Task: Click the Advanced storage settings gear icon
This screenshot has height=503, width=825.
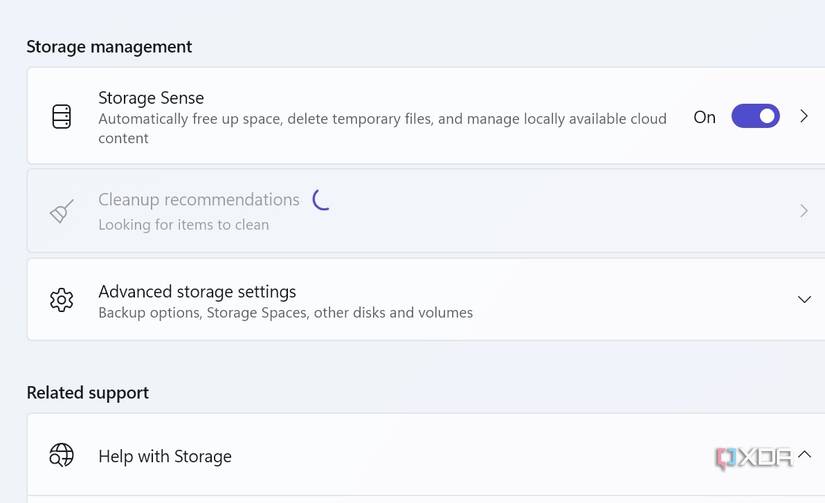Action: click(62, 300)
